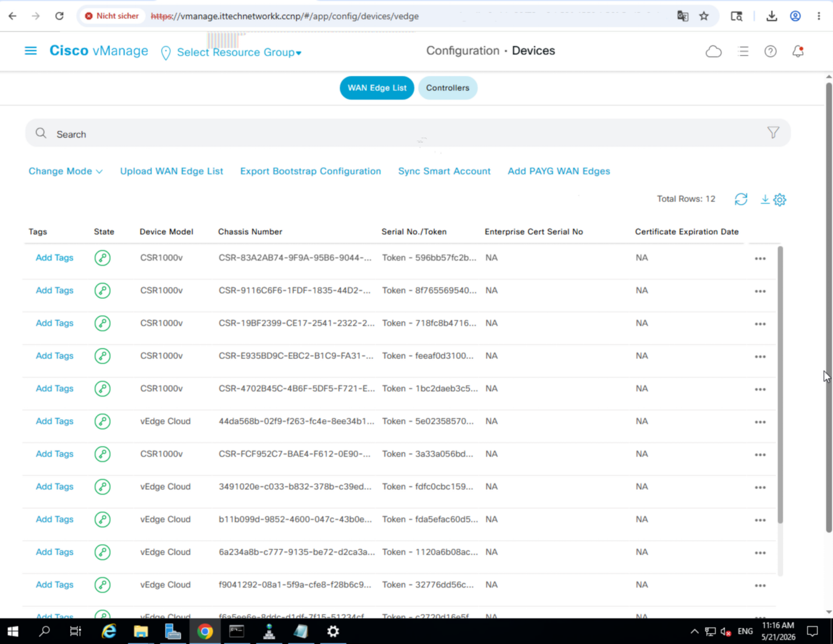The height and width of the screenshot is (644, 833).
Task: Click the Enterprise Cert Serial No column header
Action: [534, 232]
